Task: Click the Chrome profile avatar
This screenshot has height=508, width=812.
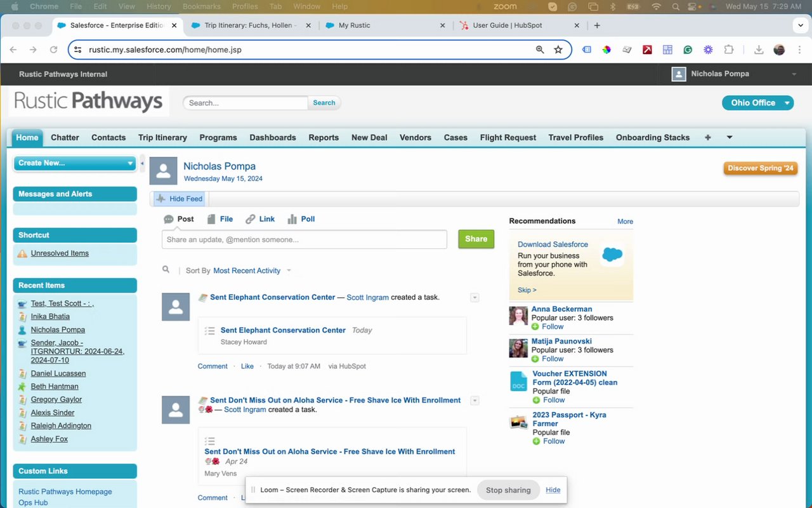Action: pos(779,50)
